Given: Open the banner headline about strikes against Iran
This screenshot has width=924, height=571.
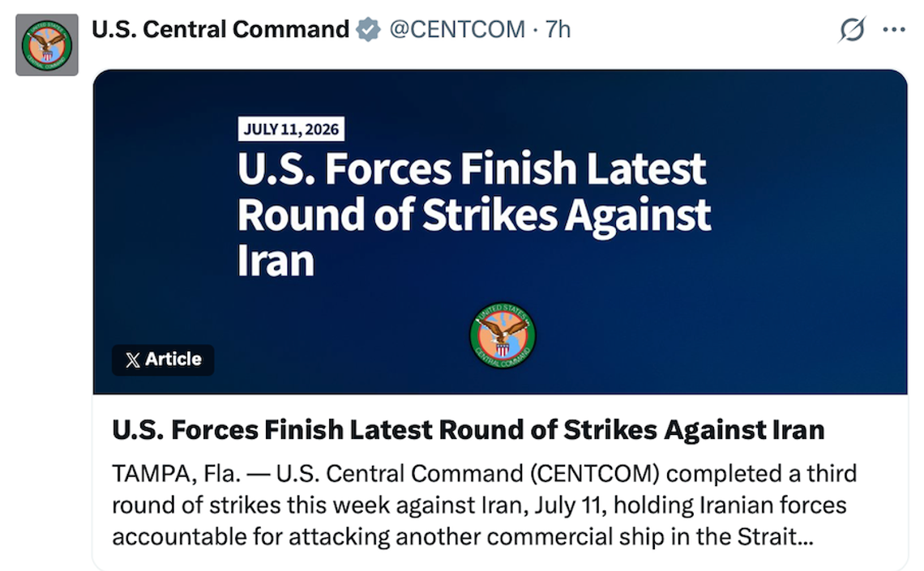Looking at the screenshot, I should (x=474, y=215).
